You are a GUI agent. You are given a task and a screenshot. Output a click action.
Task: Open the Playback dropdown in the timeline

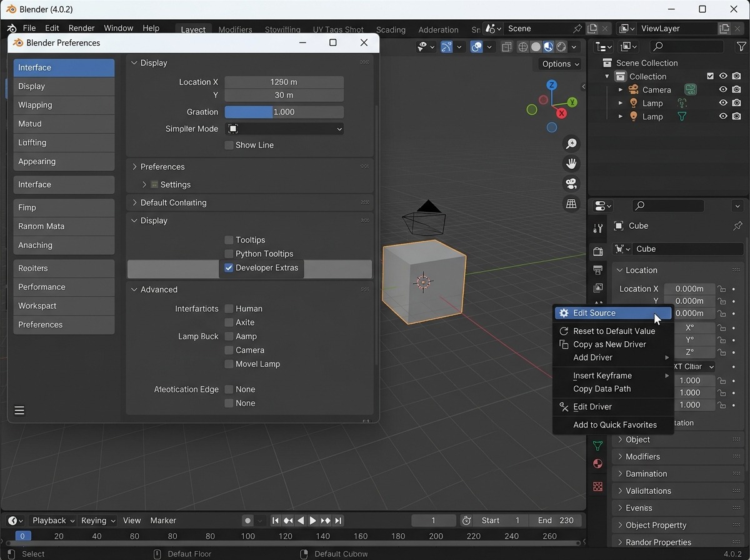53,521
